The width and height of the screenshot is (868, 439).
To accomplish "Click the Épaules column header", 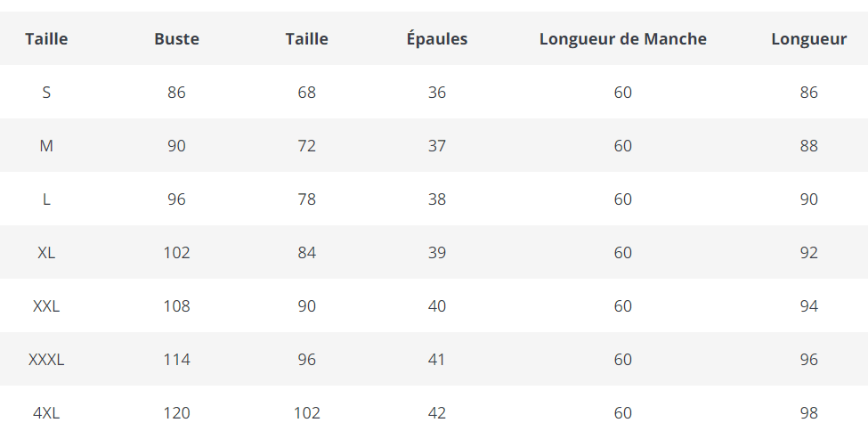I will pyautogui.click(x=436, y=38).
